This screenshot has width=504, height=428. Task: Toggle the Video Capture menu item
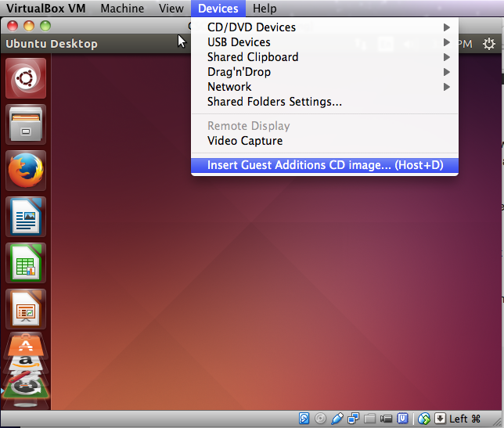(x=325, y=141)
